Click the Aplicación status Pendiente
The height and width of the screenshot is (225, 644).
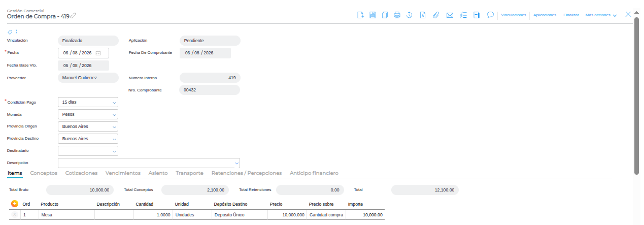pyautogui.click(x=210, y=41)
